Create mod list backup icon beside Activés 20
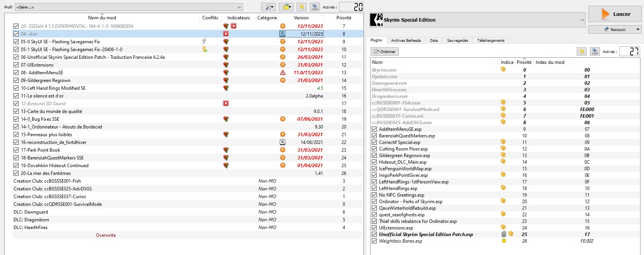This screenshot has height=255, width=644. point(315,7)
